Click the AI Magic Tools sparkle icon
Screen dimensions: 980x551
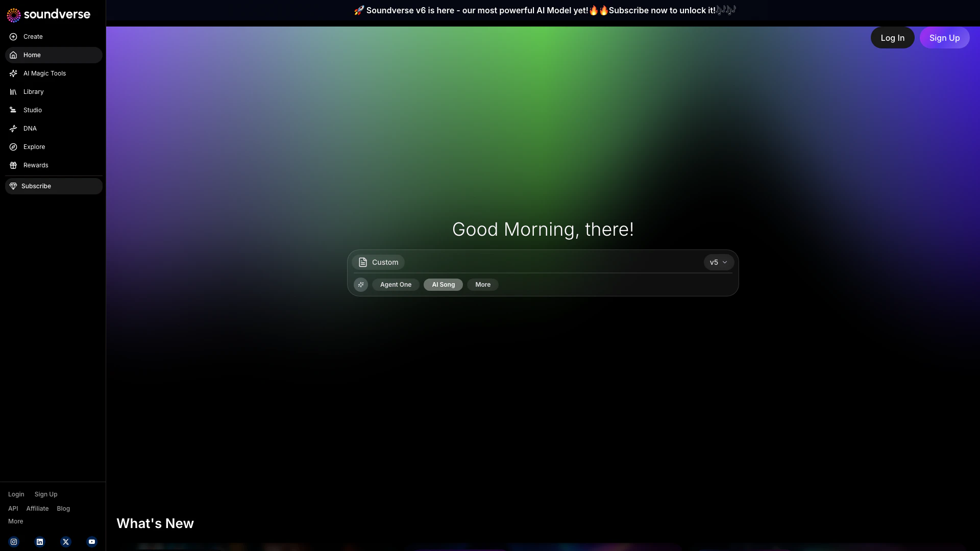point(13,73)
